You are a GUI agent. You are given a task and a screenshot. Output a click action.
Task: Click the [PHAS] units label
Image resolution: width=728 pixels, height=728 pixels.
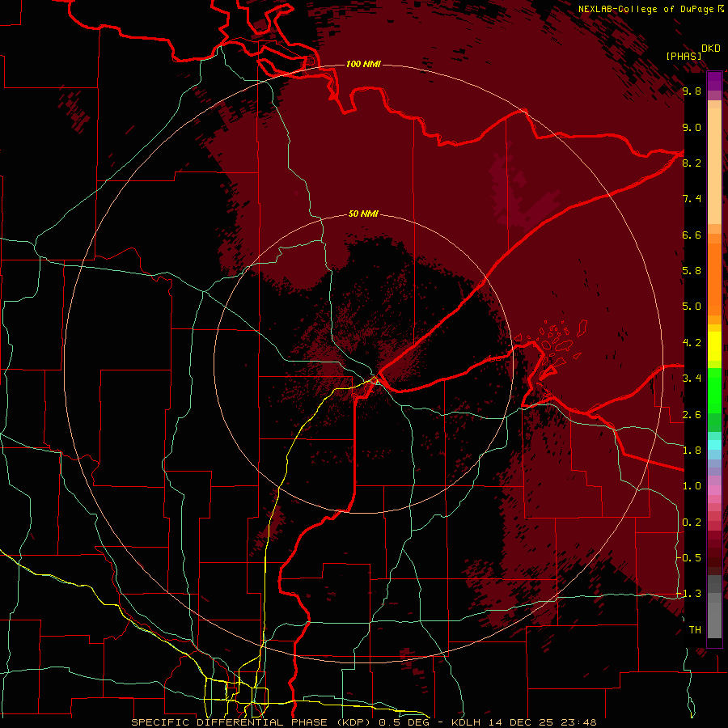(684, 57)
